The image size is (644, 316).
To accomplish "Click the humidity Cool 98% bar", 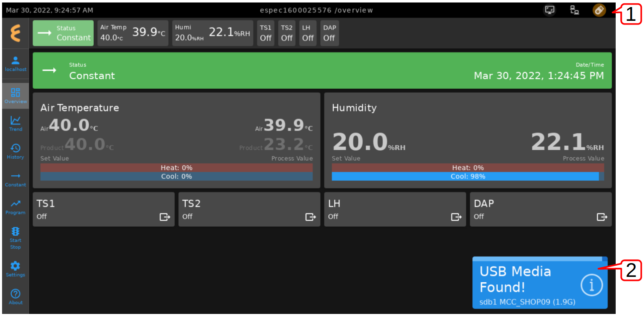I will 468,177.
